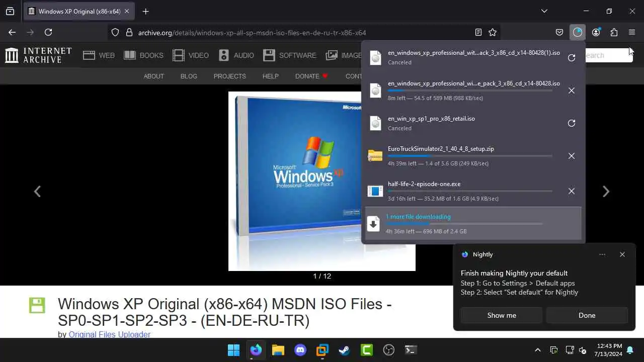Click Done in Nightly notification
Image resolution: width=644 pixels, height=362 pixels.
tap(587, 315)
